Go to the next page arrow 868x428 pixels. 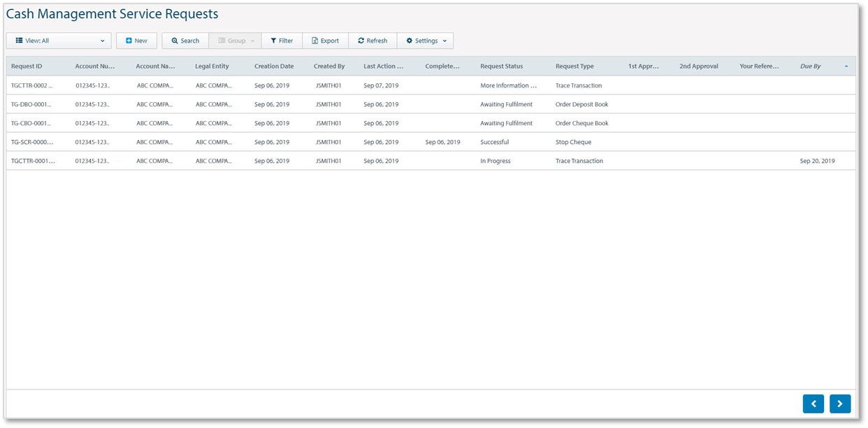[839, 404]
